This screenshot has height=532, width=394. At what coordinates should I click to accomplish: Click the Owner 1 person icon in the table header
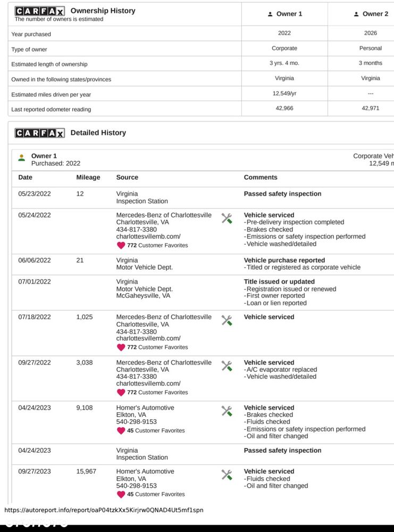coord(270,14)
